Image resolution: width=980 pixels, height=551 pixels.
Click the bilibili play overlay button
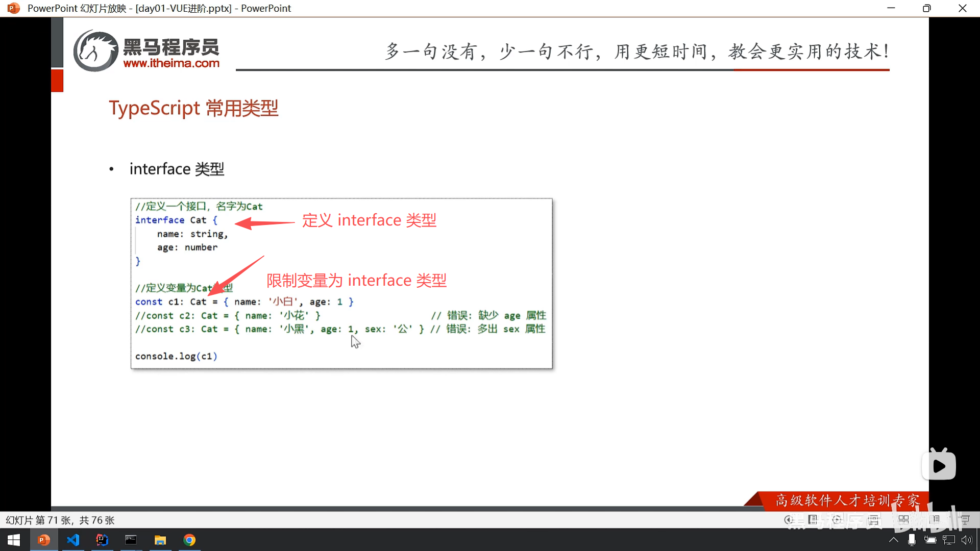pyautogui.click(x=939, y=465)
